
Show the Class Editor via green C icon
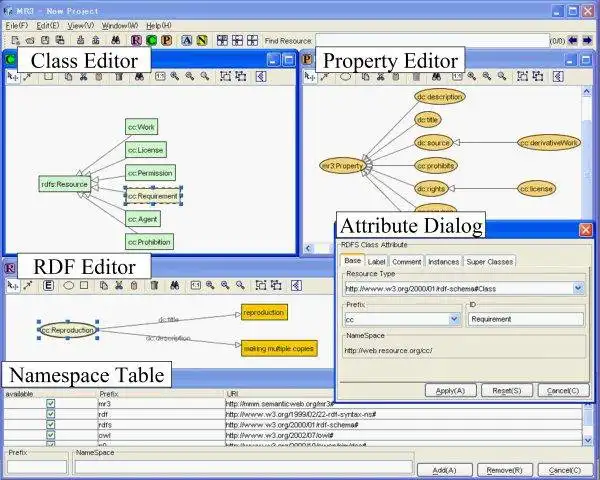click(x=151, y=40)
